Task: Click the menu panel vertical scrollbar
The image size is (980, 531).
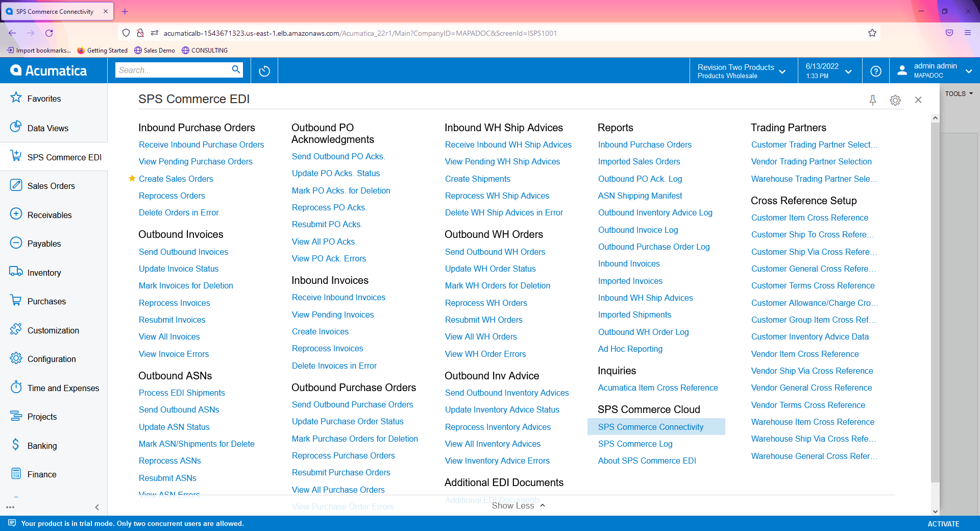Action: tap(935, 301)
